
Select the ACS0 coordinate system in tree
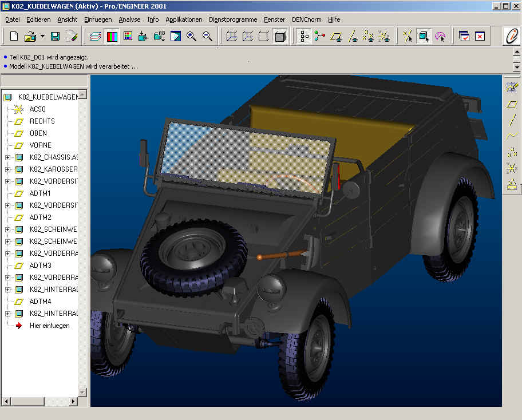click(37, 109)
